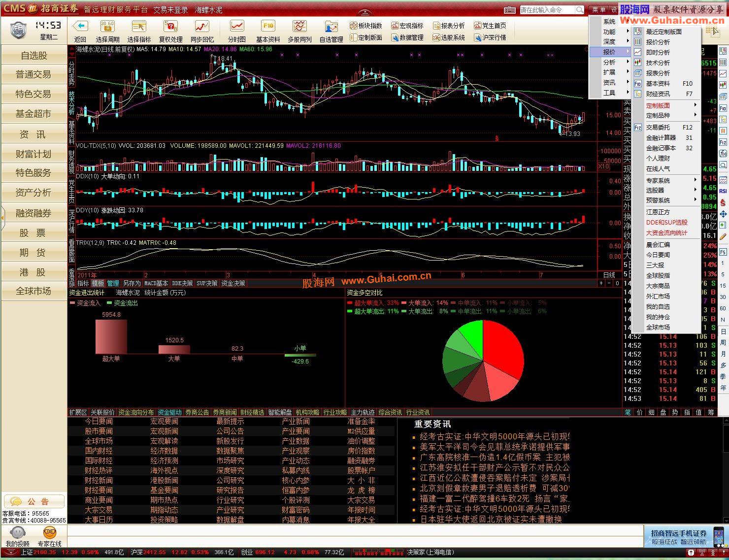Screen dimensions: 729x560
Task: Click 宏观指标 toolbar item
Action: point(407,26)
